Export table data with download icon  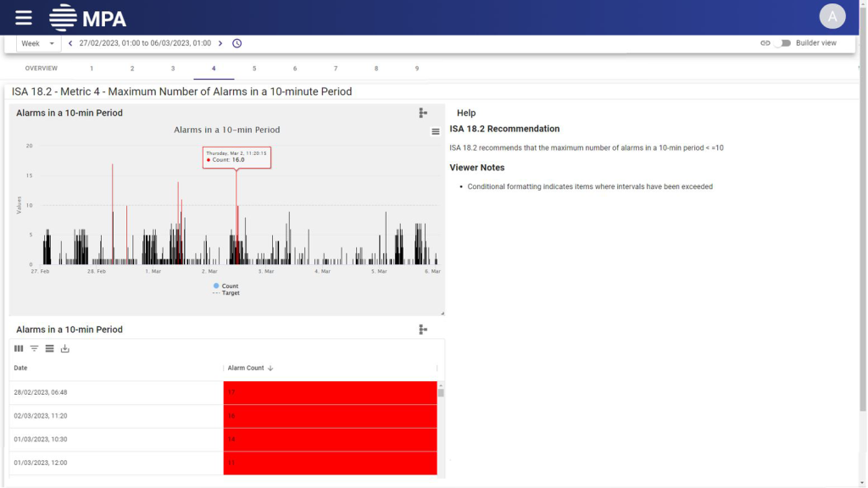[65, 348]
